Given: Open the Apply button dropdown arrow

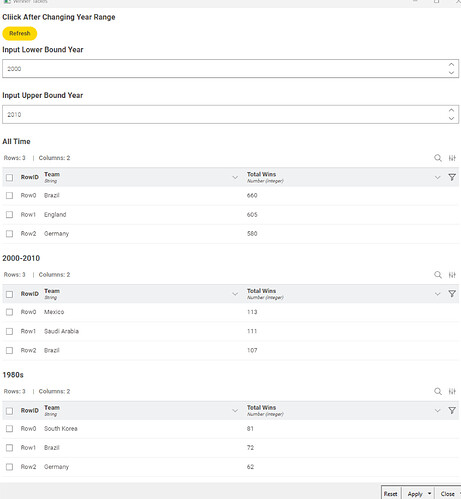Looking at the screenshot, I should [429, 494].
